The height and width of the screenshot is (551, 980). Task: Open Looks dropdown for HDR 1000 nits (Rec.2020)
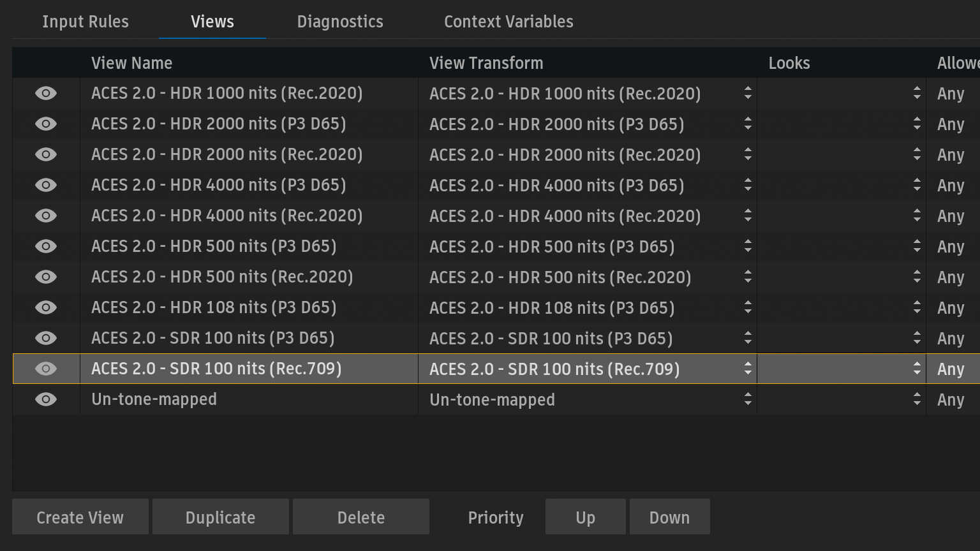point(916,94)
